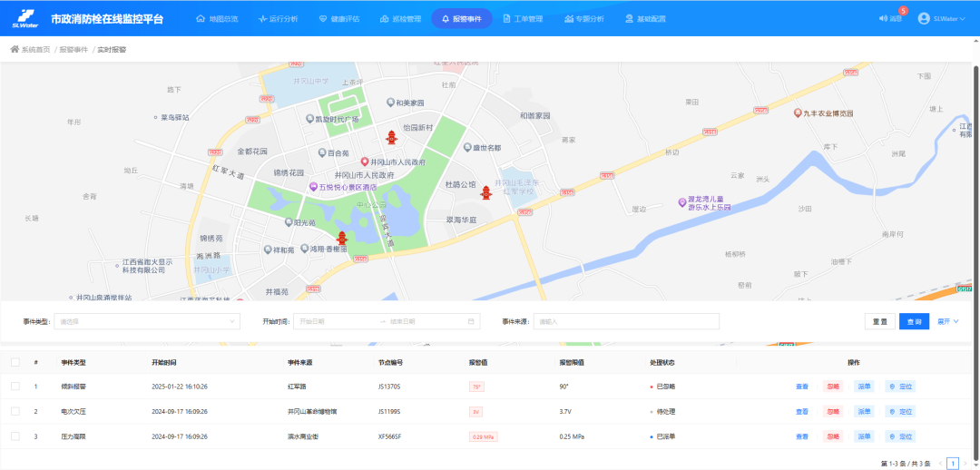Viewport: 980px width, 470px height.
Task: Click 派单 for the JS1199S row
Action: click(864, 411)
